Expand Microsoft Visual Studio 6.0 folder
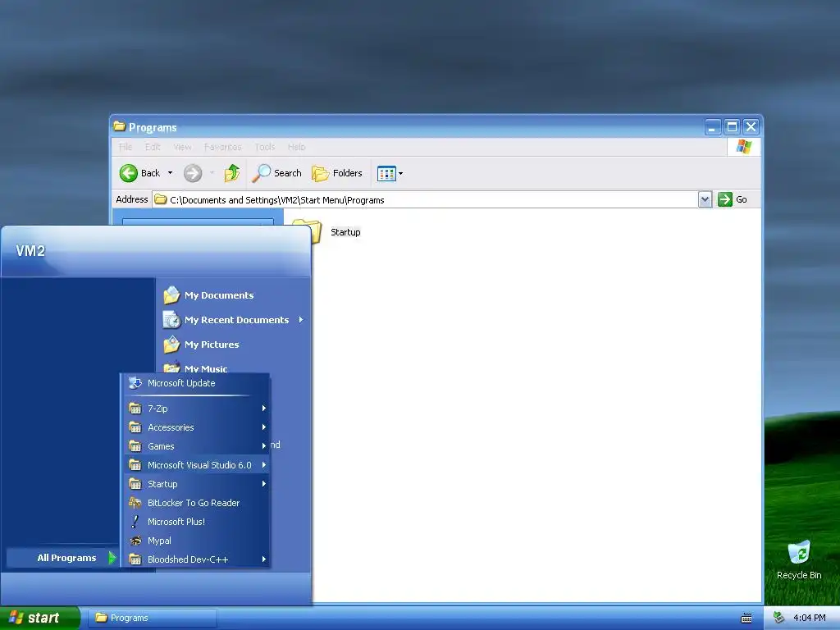The image size is (840, 630). (195, 465)
